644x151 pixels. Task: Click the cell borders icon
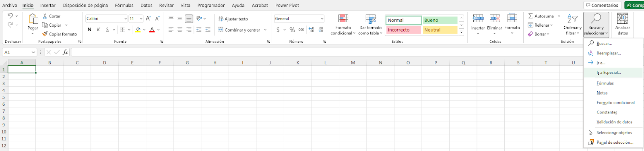coord(123,29)
